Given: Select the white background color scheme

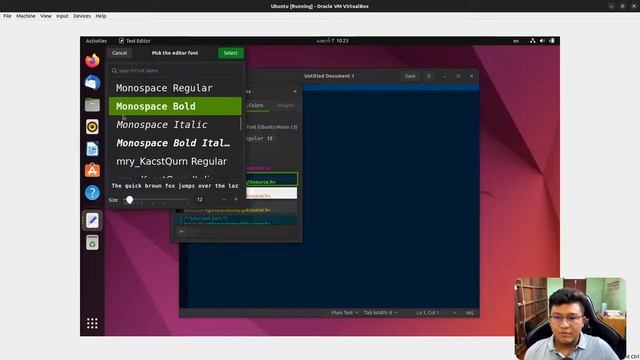Looking at the screenshot, I should pyautogui.click(x=272, y=193).
